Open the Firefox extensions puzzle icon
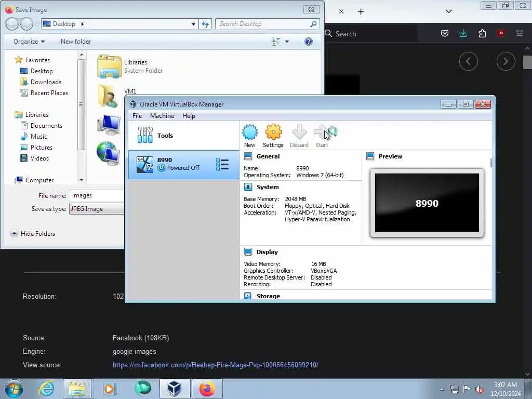This screenshot has height=399, width=532. point(482,33)
